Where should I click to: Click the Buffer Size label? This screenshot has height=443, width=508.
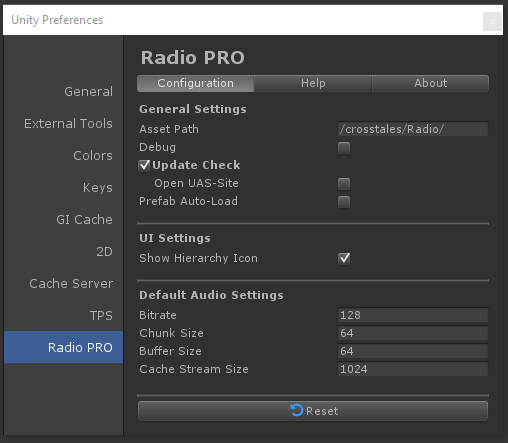(x=170, y=351)
